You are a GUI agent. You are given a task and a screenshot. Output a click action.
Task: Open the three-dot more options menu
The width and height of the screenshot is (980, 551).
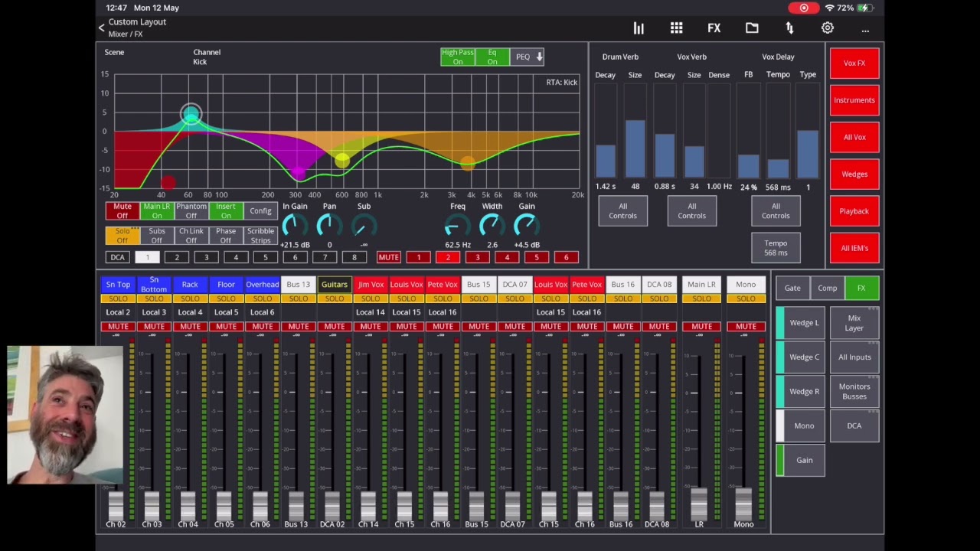click(x=865, y=30)
